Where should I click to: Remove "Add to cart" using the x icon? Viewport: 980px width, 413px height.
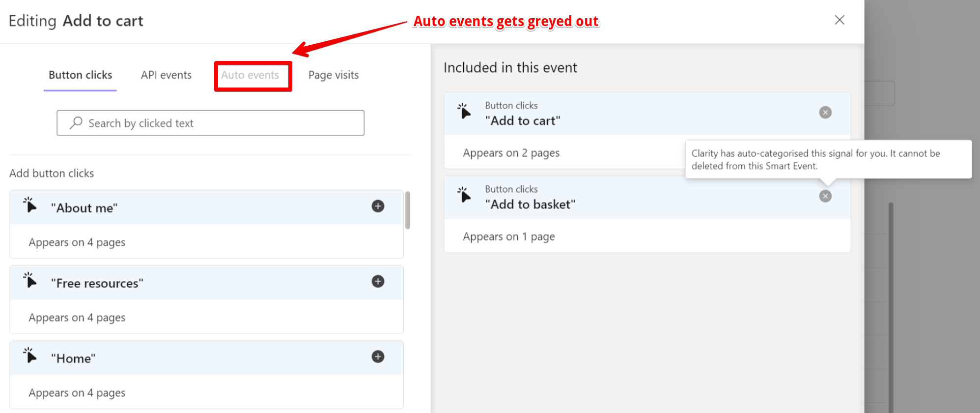pos(825,112)
